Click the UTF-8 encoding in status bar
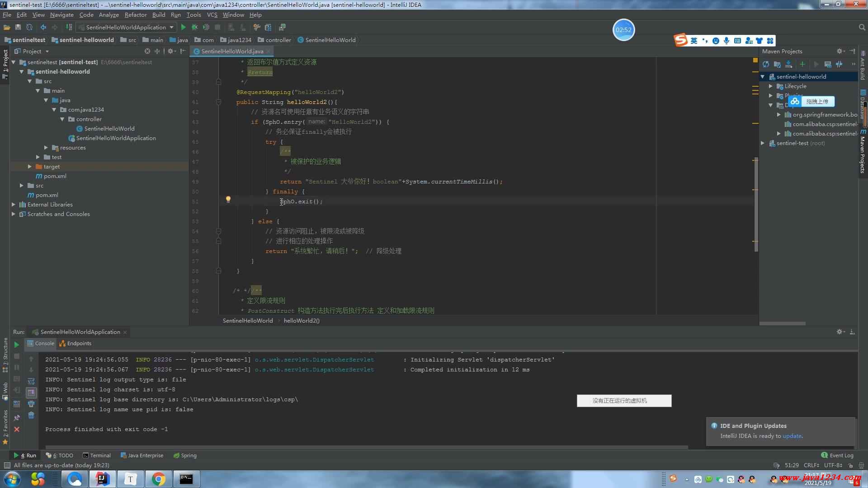Viewport: 868px width, 488px height. coord(833,465)
